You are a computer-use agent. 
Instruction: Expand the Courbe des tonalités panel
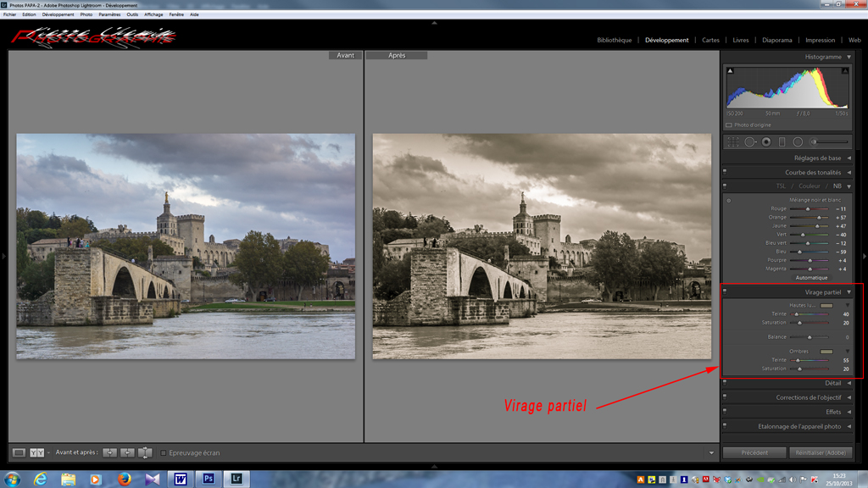coord(849,173)
